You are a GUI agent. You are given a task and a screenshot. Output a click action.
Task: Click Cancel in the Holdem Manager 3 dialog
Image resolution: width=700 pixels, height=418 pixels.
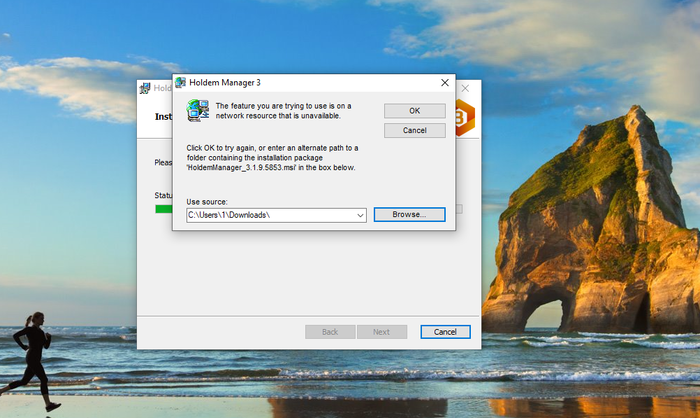415,130
